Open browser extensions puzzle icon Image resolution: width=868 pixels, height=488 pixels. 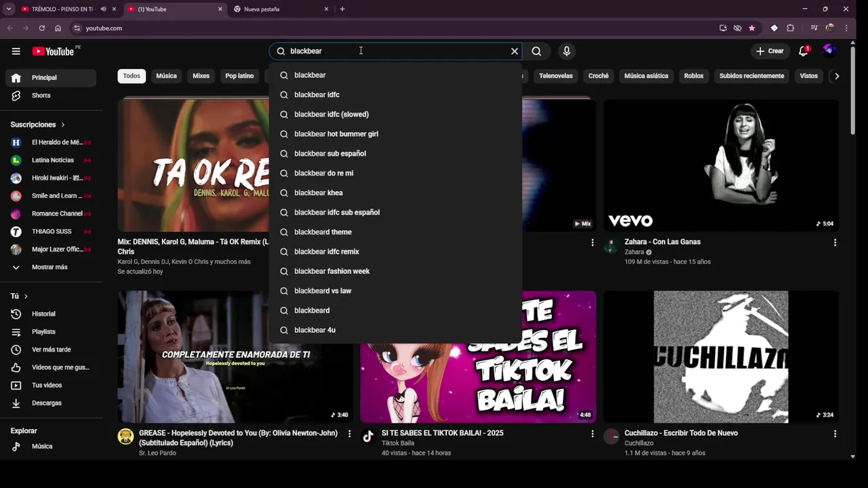click(x=790, y=28)
